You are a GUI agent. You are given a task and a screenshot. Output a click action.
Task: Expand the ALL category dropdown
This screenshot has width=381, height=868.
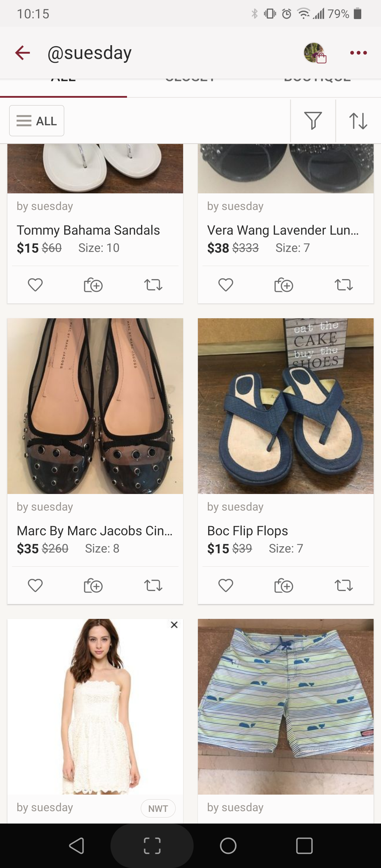(x=37, y=121)
